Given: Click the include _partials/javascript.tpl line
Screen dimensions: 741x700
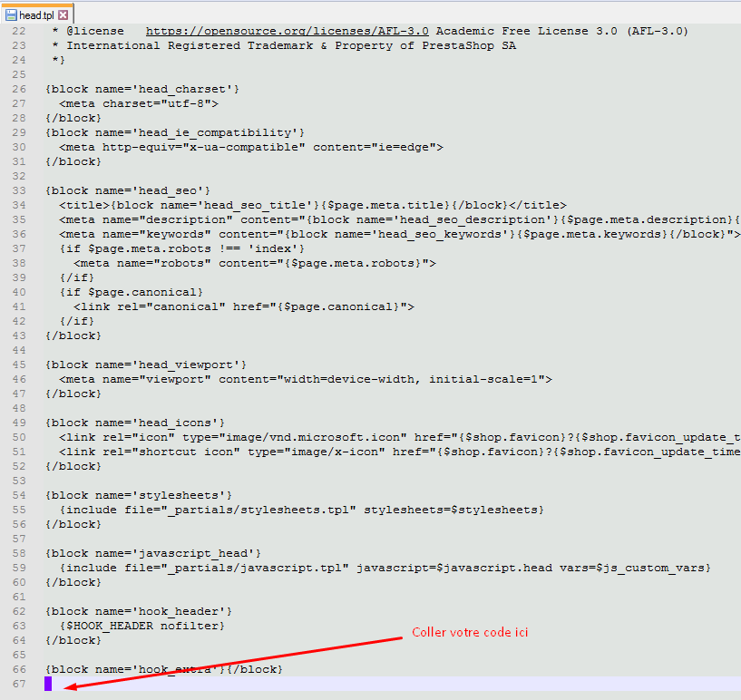Looking at the screenshot, I should click(x=385, y=569).
